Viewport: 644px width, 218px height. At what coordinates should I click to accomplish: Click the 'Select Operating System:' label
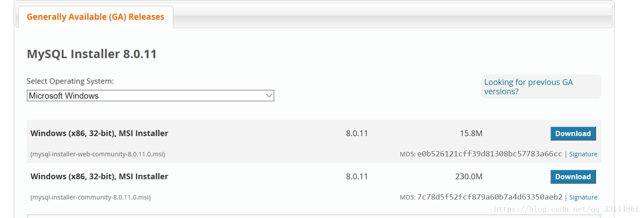(x=70, y=81)
